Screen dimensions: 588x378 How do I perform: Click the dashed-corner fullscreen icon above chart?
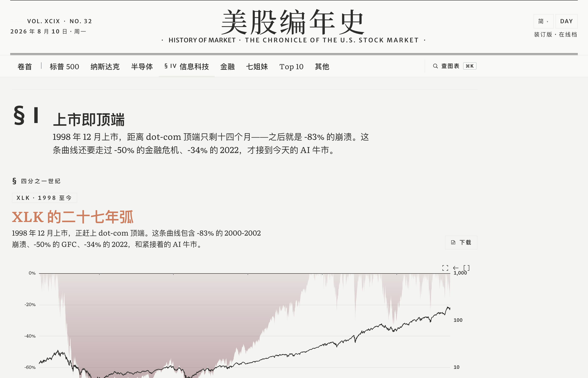[x=445, y=268]
